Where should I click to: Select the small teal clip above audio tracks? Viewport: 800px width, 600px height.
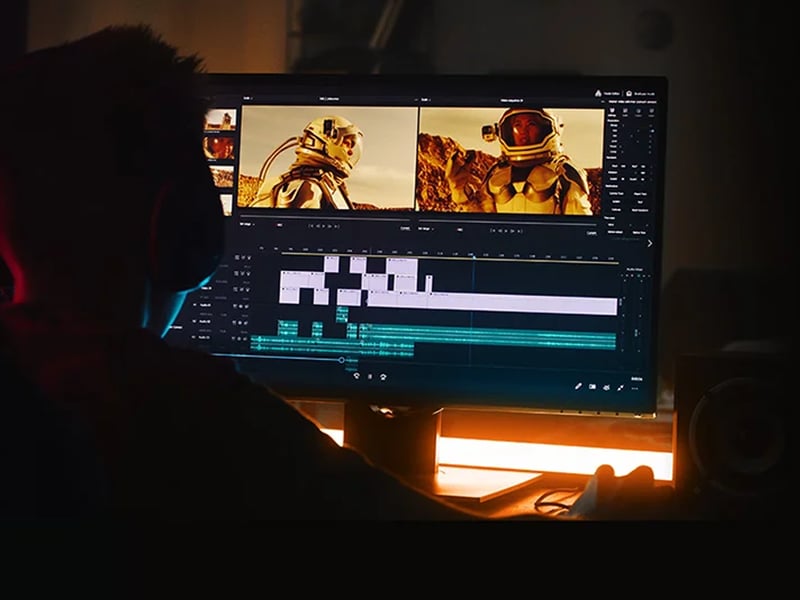click(342, 314)
